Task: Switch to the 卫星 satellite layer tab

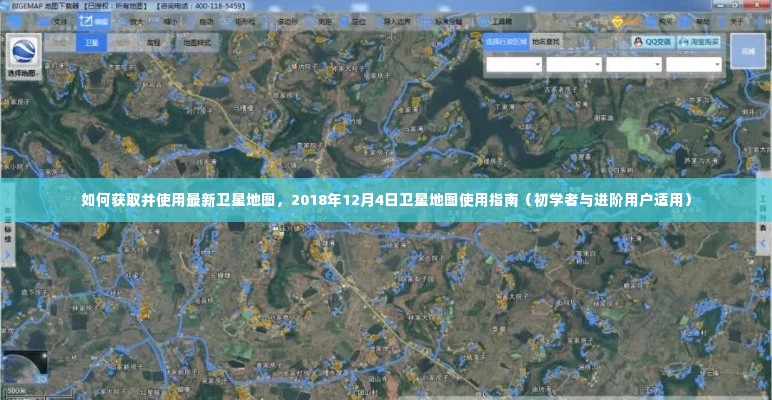Action: [x=92, y=43]
